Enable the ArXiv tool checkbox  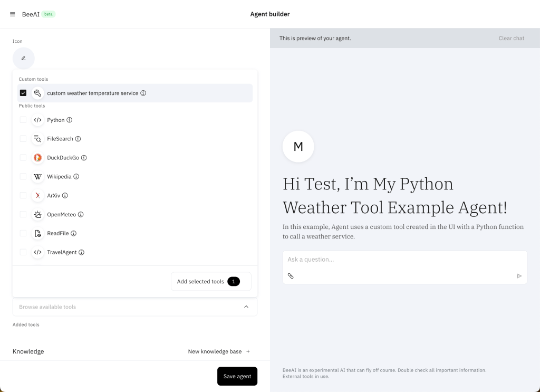(23, 195)
